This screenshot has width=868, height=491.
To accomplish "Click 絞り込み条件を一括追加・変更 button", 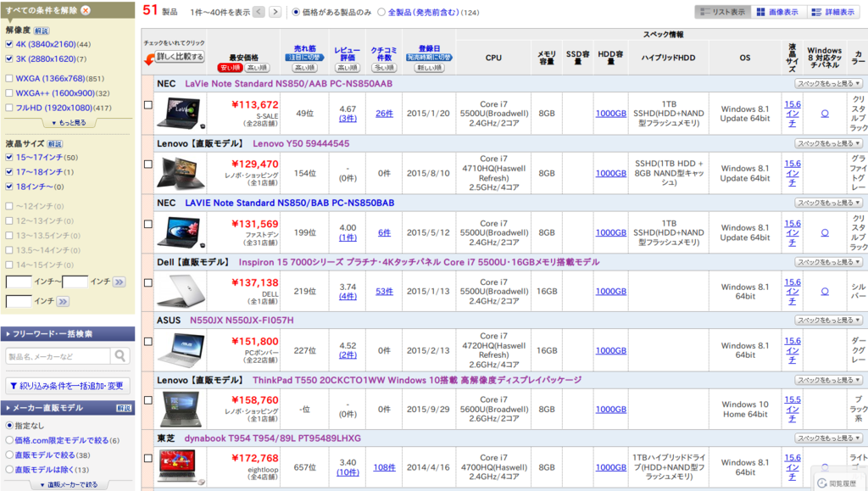I will click(68, 386).
